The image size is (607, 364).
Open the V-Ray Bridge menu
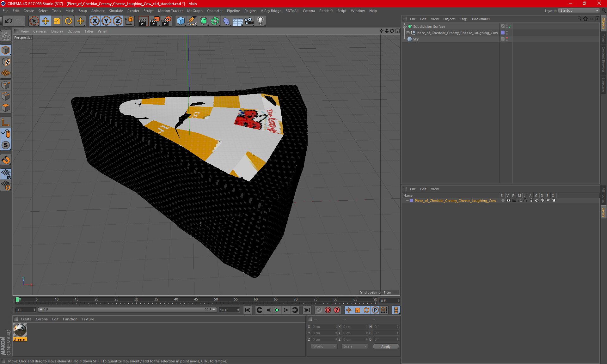coord(271,11)
